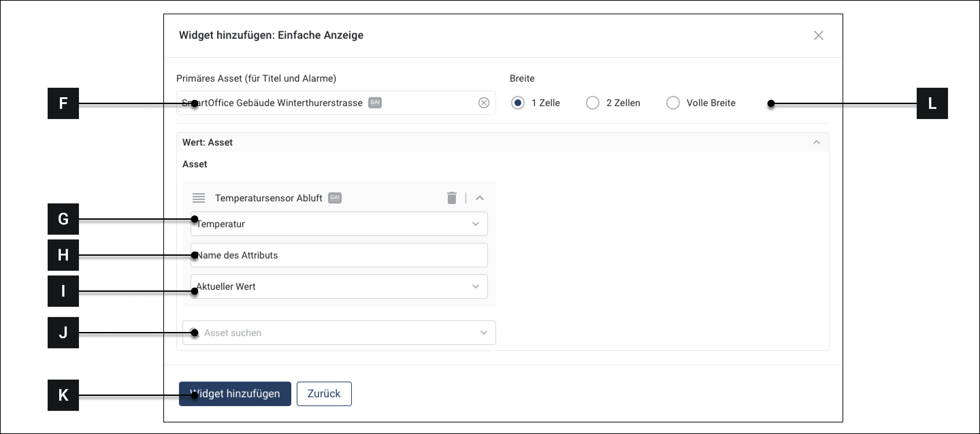The height and width of the screenshot is (434, 980).
Task: Click the Name des Attributs input field
Action: [339, 255]
